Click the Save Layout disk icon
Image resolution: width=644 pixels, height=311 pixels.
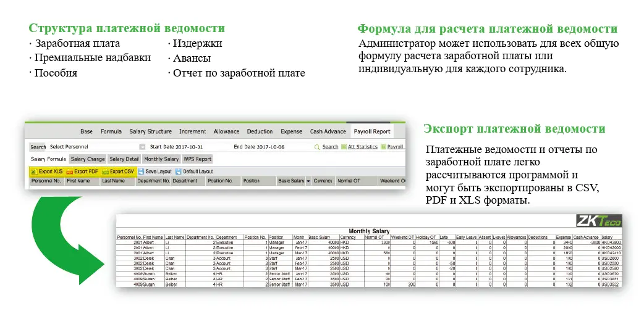(x=142, y=171)
